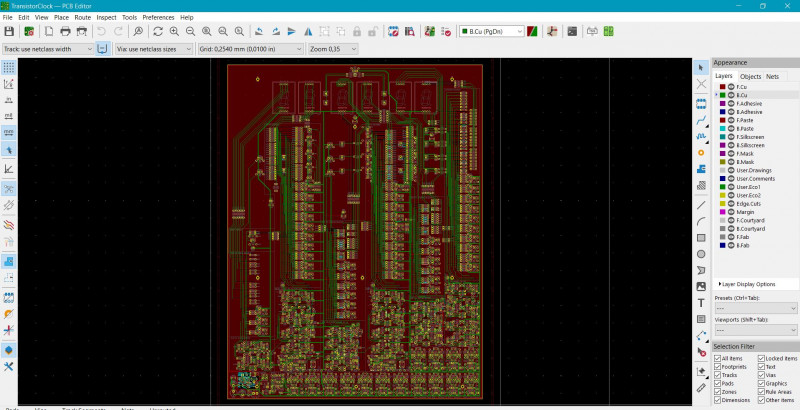Select the Edge.Cuts layer row

pos(751,203)
